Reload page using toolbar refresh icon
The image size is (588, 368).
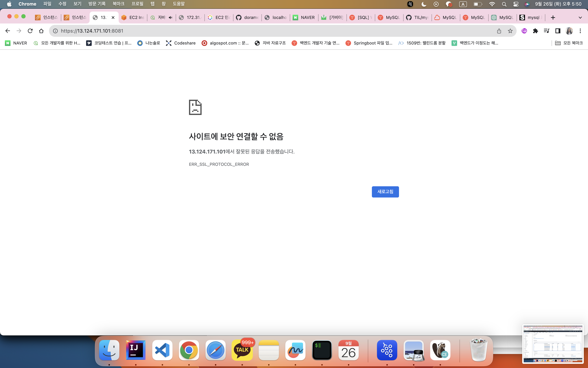click(x=30, y=31)
